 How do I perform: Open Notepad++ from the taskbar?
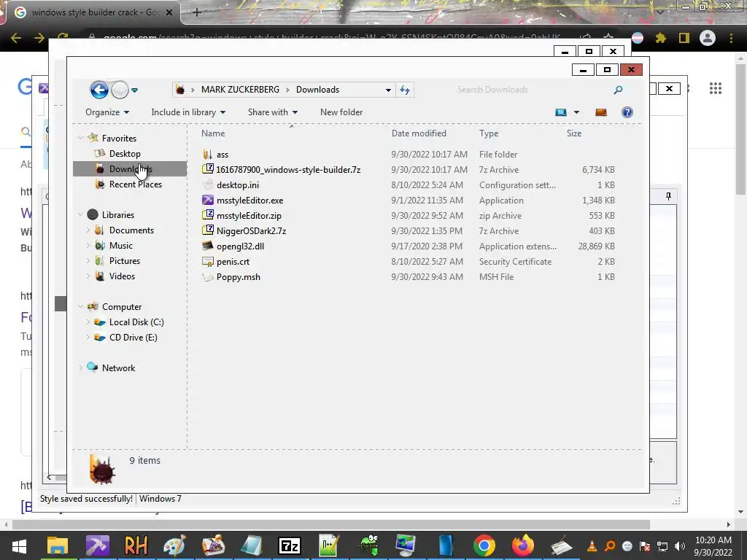(x=329, y=545)
